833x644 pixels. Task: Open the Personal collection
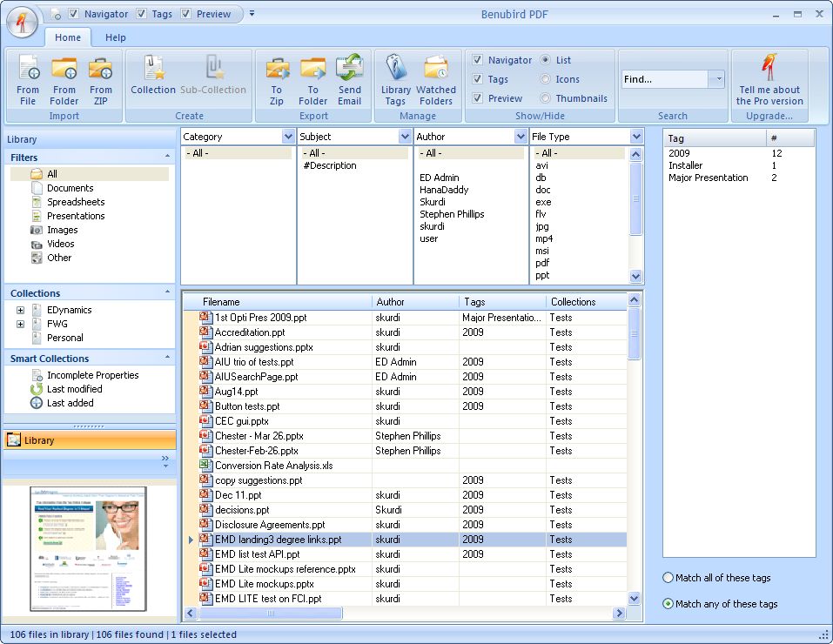click(64, 338)
